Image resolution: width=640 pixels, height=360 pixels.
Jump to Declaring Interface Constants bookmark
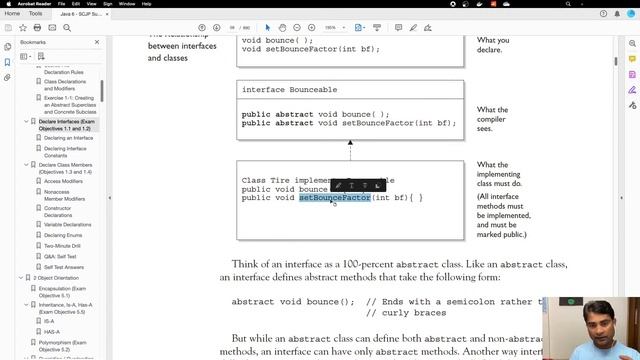[65, 152]
